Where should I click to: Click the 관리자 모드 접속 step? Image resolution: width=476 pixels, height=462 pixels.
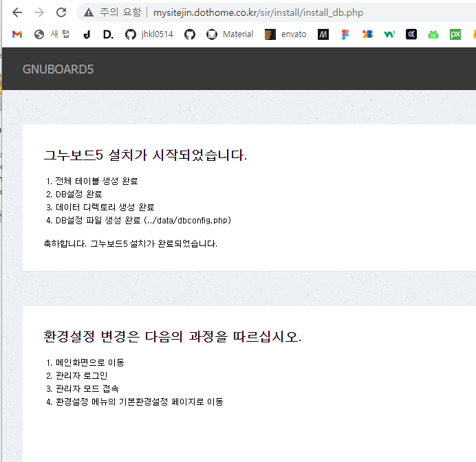[87, 388]
